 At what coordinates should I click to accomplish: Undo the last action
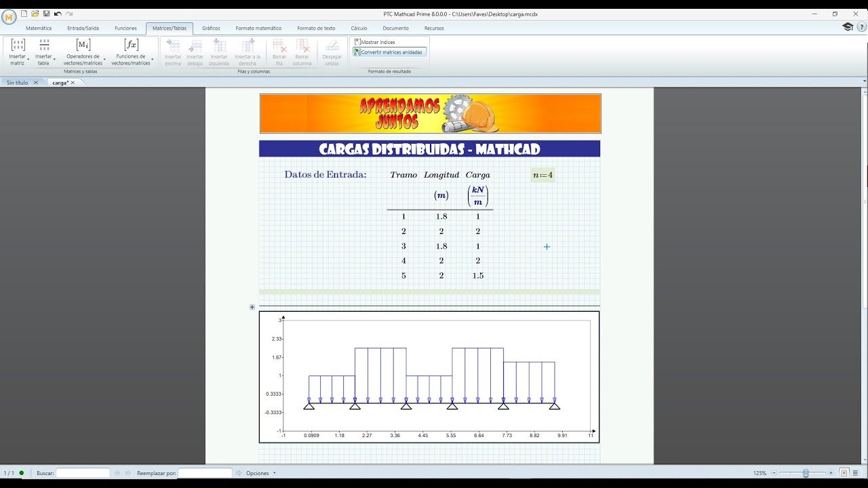(x=58, y=14)
